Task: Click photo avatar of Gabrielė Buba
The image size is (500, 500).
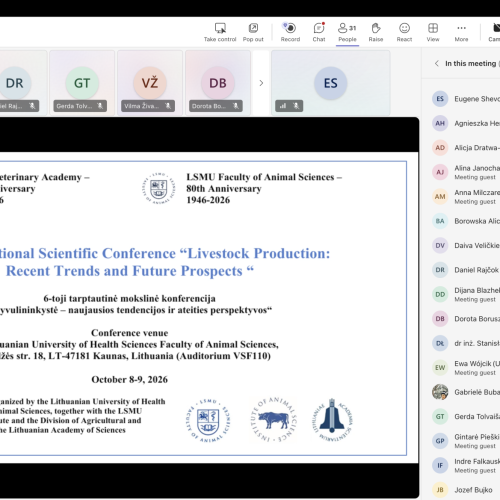Action: (440, 392)
